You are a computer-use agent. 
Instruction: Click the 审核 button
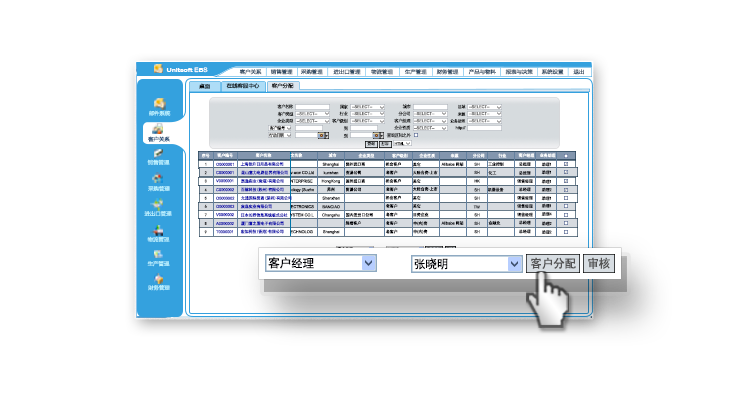click(x=599, y=264)
